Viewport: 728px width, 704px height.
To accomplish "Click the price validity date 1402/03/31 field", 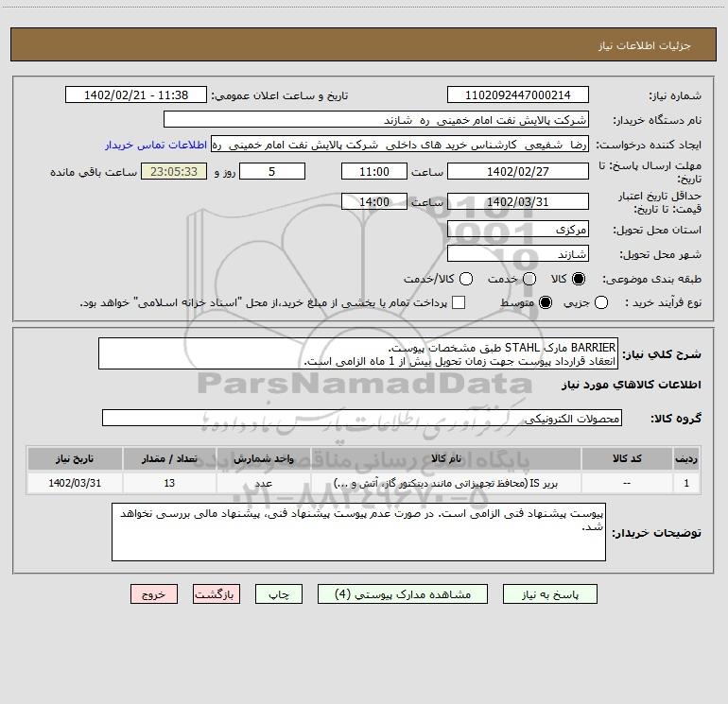I will point(518,201).
